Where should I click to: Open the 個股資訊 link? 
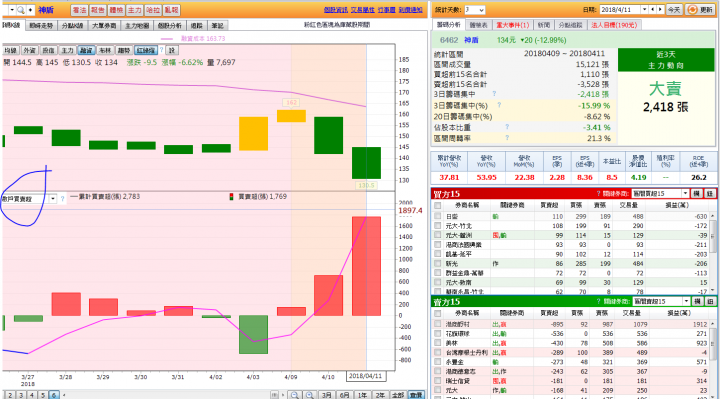coord(335,10)
